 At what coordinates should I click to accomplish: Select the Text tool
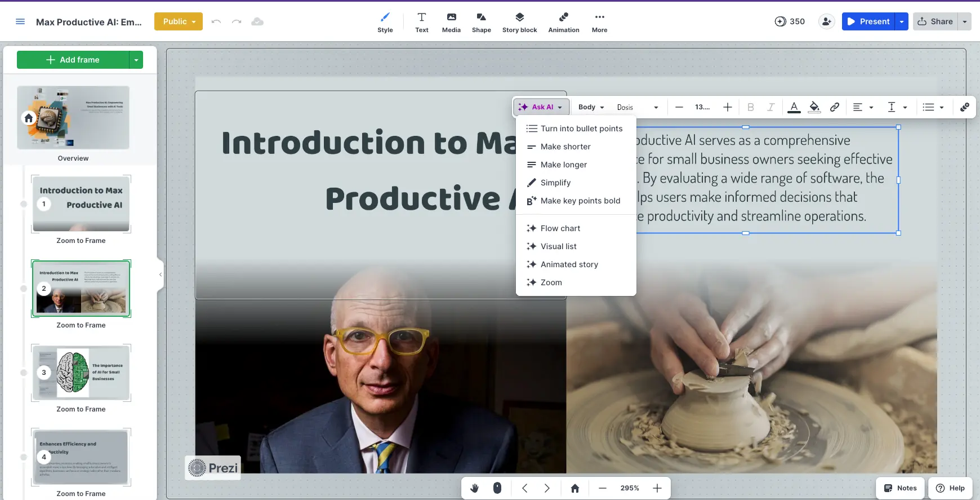pyautogui.click(x=422, y=23)
